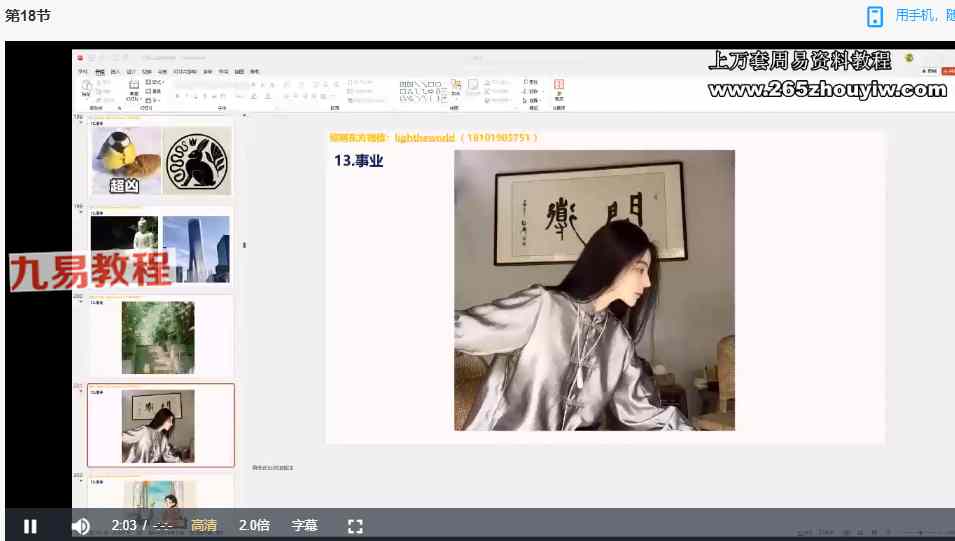The image size is (955, 541).
Task: Mute the video with the speaker icon
Action: point(81,526)
